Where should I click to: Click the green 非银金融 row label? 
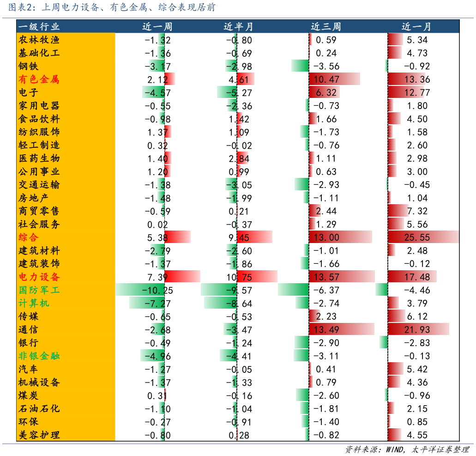point(39,356)
